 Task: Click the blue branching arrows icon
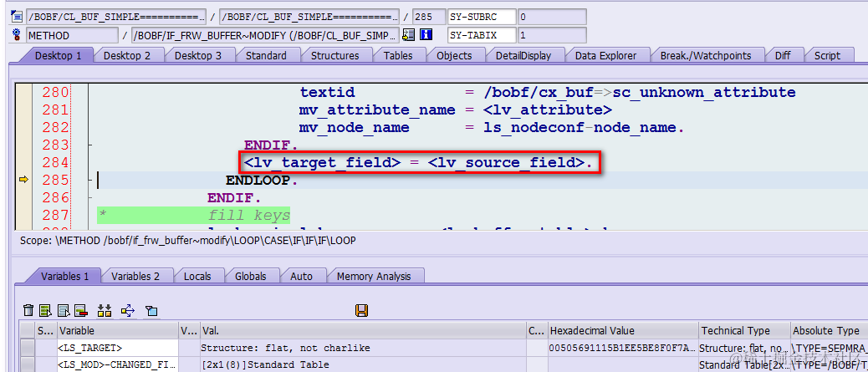point(128,310)
